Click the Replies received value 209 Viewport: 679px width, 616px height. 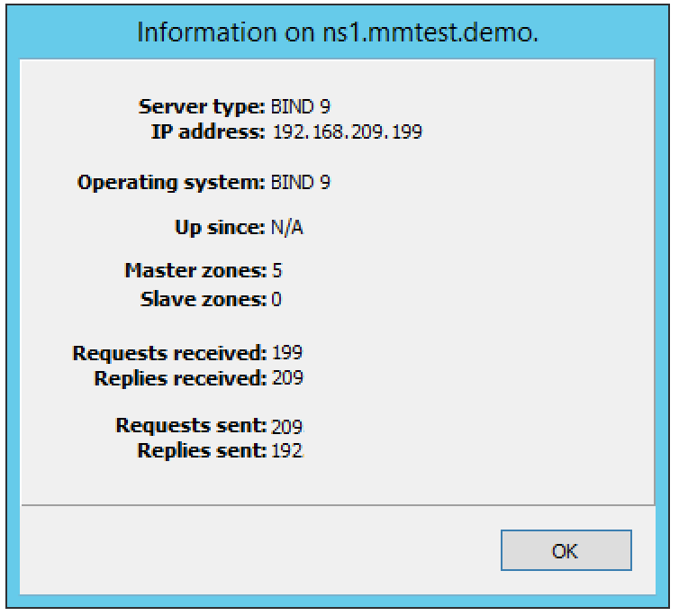[287, 378]
